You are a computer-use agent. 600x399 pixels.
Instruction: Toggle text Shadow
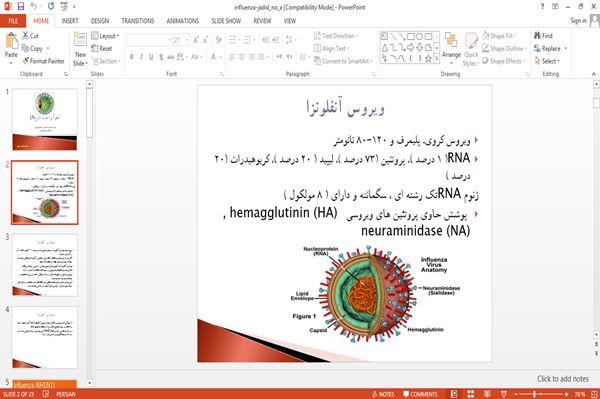click(x=161, y=57)
